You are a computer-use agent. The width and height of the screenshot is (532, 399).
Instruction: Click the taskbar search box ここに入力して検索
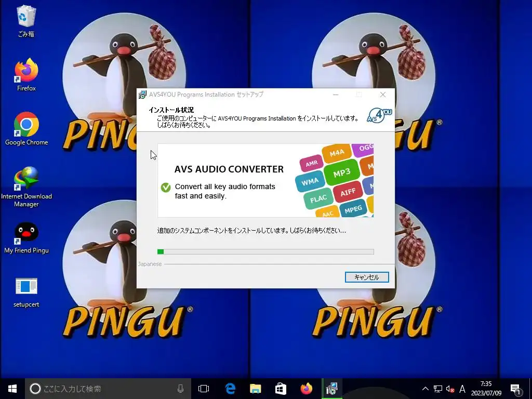[x=108, y=389]
